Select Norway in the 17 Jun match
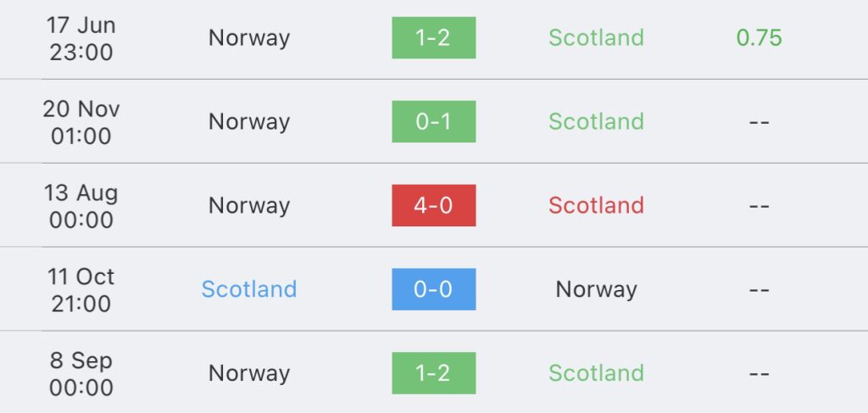The width and height of the screenshot is (868, 413). point(249,37)
